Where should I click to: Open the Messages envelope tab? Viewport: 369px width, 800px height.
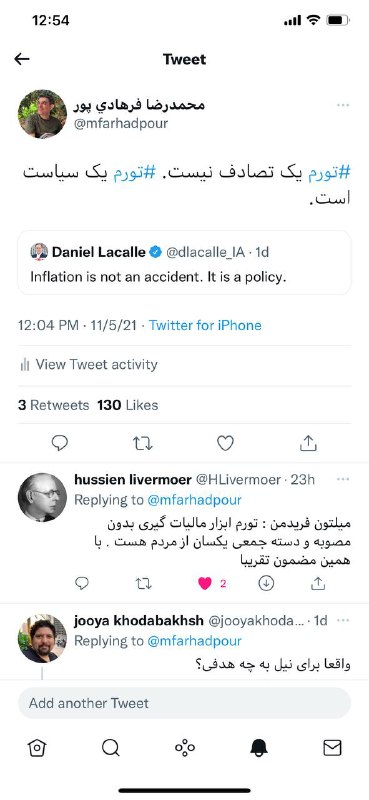(x=332, y=748)
